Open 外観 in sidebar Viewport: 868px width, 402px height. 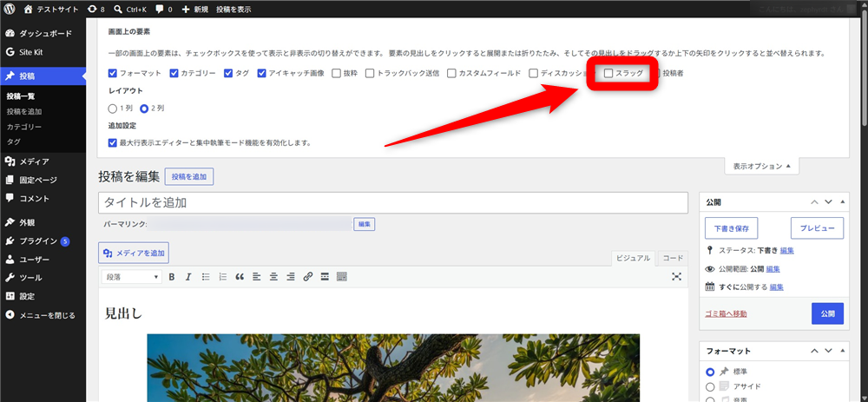coord(43,222)
